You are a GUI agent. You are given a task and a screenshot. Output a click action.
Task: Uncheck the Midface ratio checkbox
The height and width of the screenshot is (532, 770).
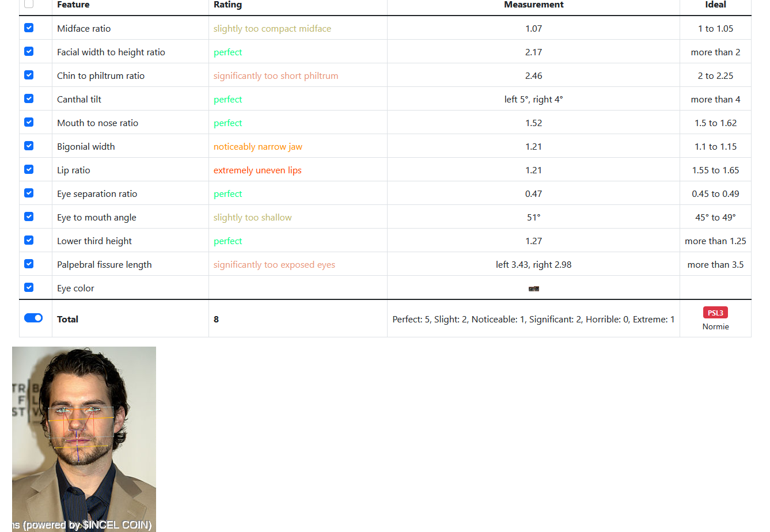tap(29, 28)
